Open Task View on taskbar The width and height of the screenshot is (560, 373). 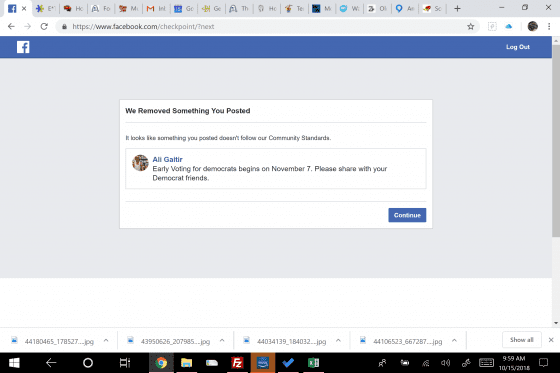click(125, 363)
